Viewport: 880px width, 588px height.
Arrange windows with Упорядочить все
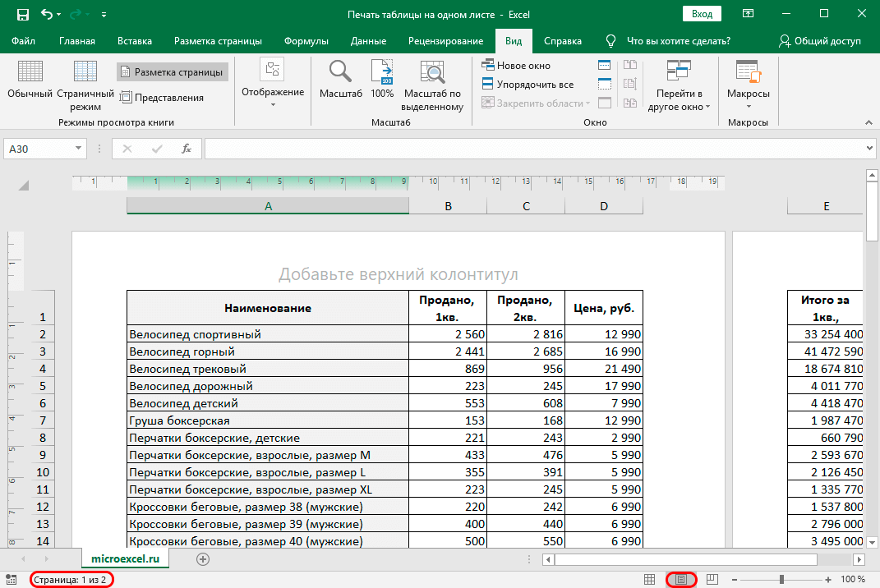coord(527,85)
